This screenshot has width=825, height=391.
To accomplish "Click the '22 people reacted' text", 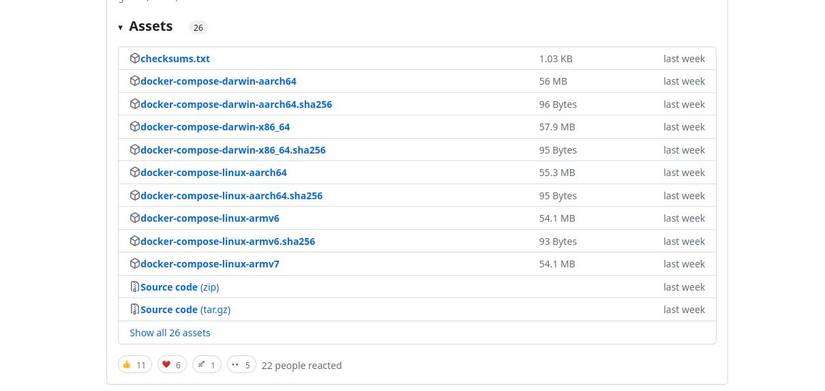I will (301, 365).
